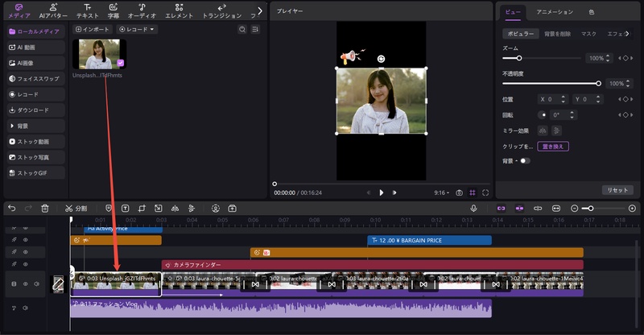The width and height of the screenshot is (644, 335).
Task: Click the resize icon next to crop
Action: click(158, 209)
